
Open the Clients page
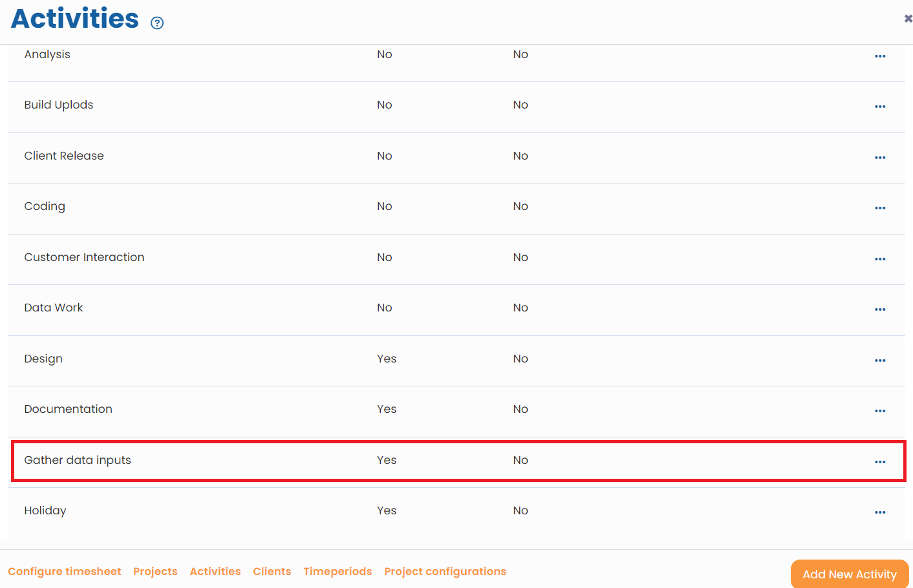click(272, 571)
